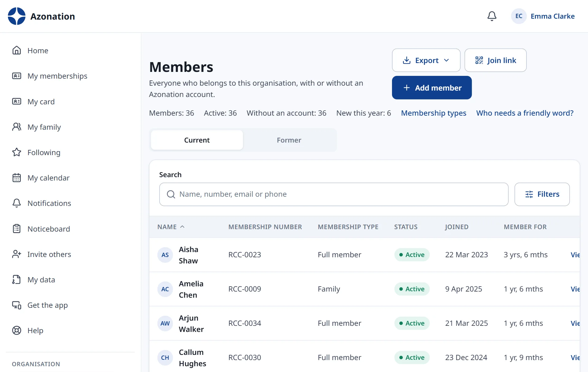The height and width of the screenshot is (372, 588).
Task: Click the Family membership type cell
Action: coord(329,289)
